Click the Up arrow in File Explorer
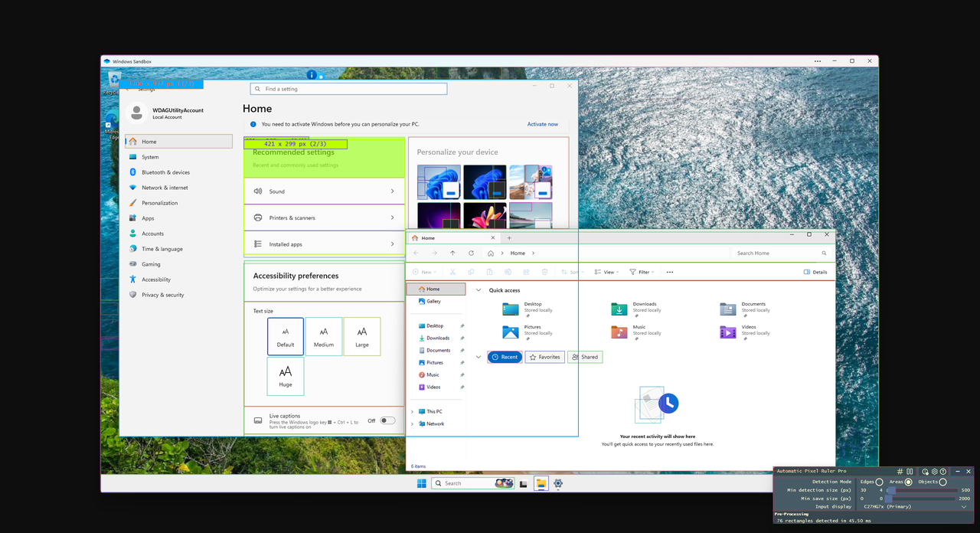 pyautogui.click(x=452, y=253)
